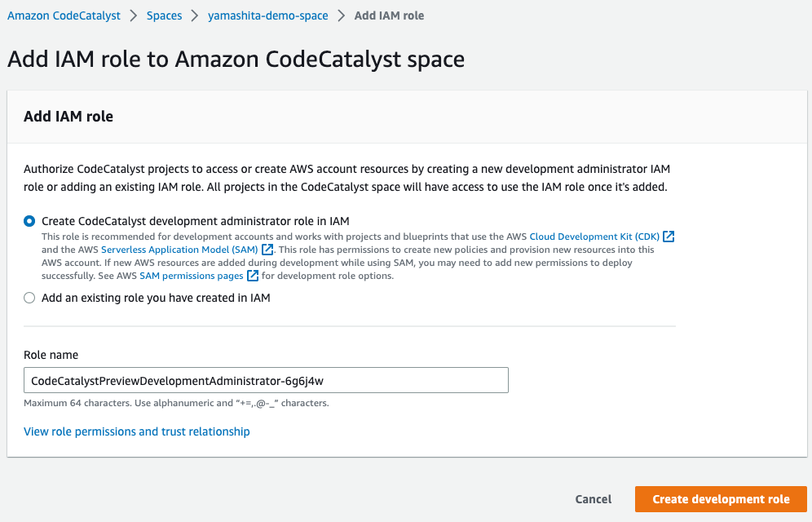Open the Serverless Application Model (SAM) link
This screenshot has width=812, height=522.
coord(179,250)
